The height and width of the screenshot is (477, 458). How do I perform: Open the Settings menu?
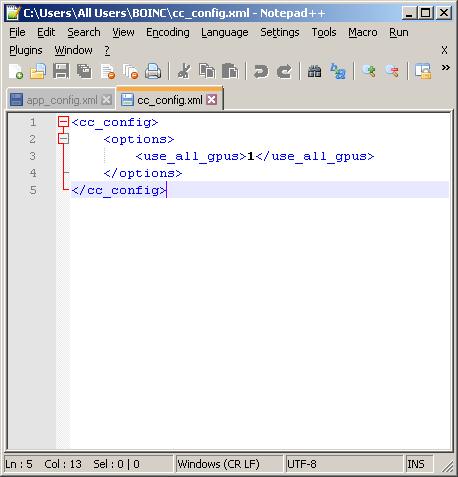point(280,32)
